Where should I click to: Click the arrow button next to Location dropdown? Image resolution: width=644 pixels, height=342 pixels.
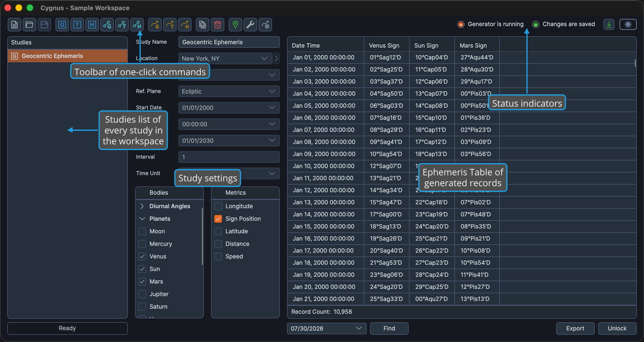click(276, 58)
